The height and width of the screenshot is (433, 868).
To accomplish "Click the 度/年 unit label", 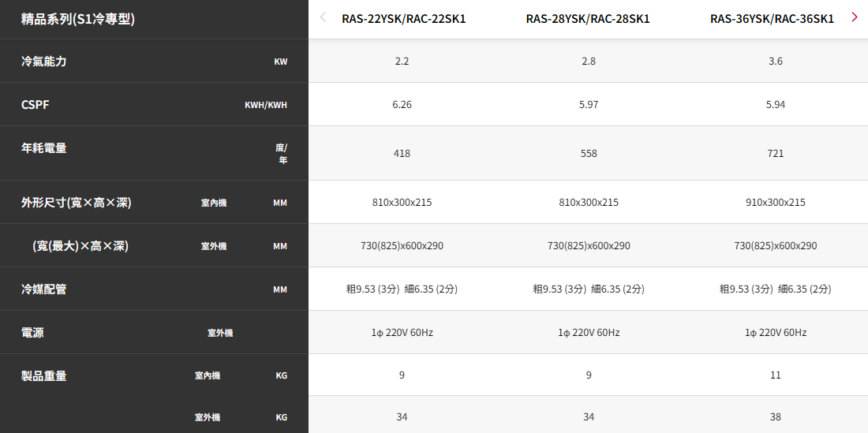I will (x=282, y=154).
